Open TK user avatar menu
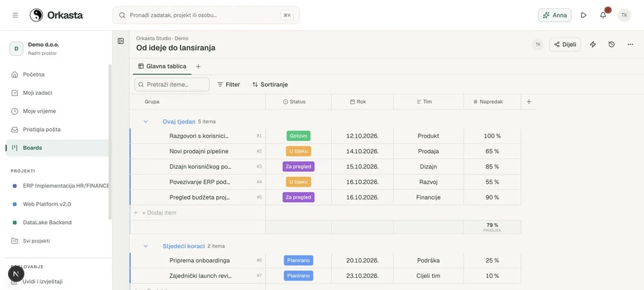 625,15
